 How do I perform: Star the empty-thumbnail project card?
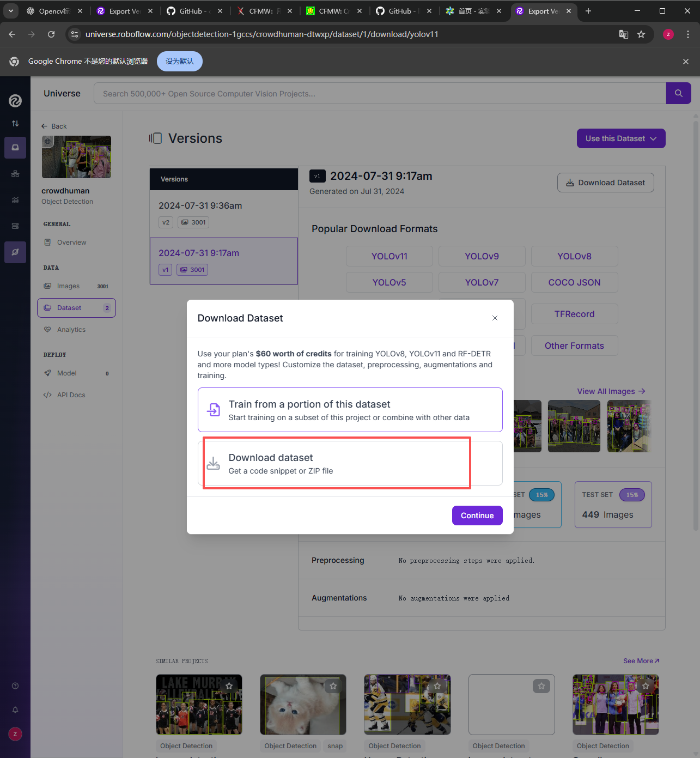click(x=541, y=686)
